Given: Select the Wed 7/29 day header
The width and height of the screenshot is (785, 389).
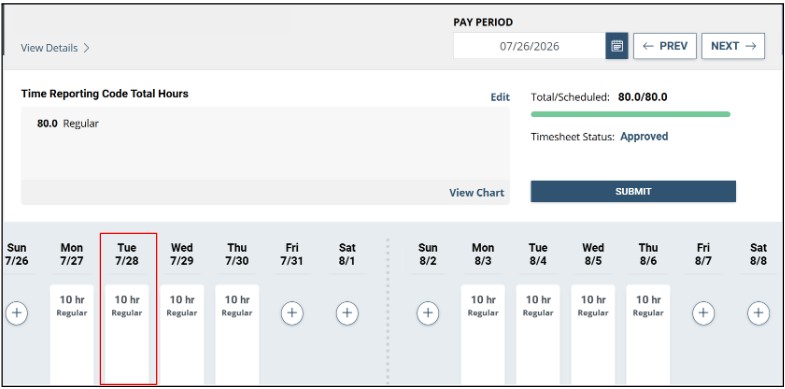Looking at the screenshot, I should coord(182,254).
